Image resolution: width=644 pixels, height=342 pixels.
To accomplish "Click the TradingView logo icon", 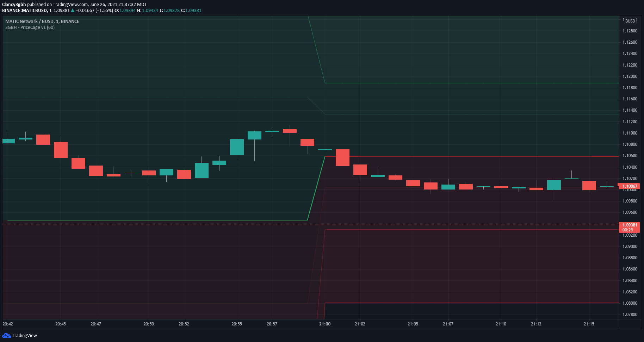I will (6, 335).
